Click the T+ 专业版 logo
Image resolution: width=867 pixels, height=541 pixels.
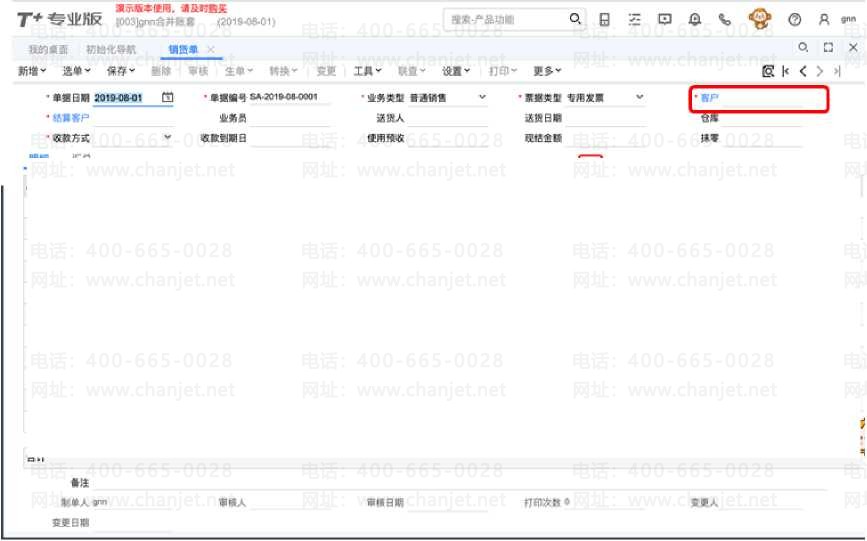click(59, 19)
